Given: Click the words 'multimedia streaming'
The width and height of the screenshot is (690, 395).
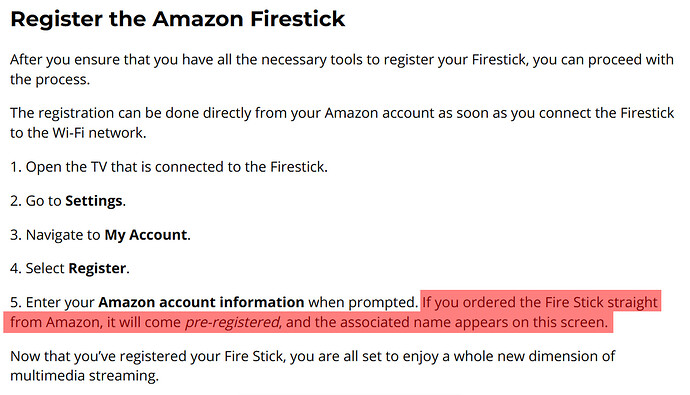Looking at the screenshot, I should pyautogui.click(x=84, y=376).
